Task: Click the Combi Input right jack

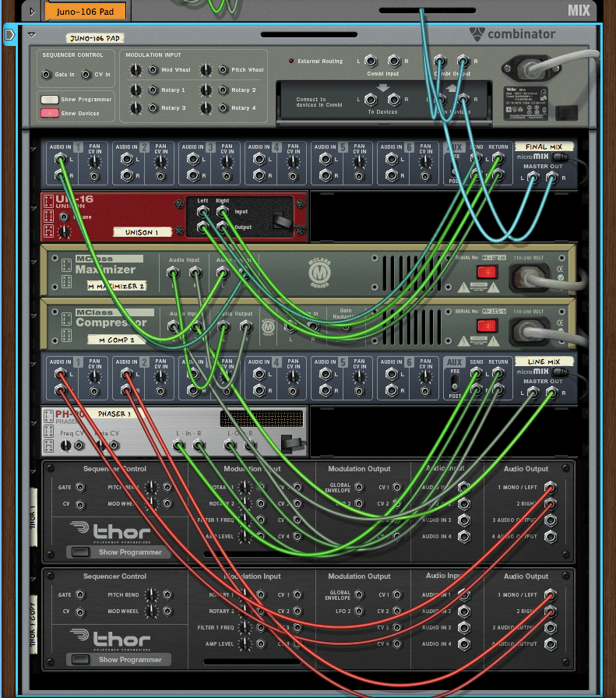Action: (394, 61)
